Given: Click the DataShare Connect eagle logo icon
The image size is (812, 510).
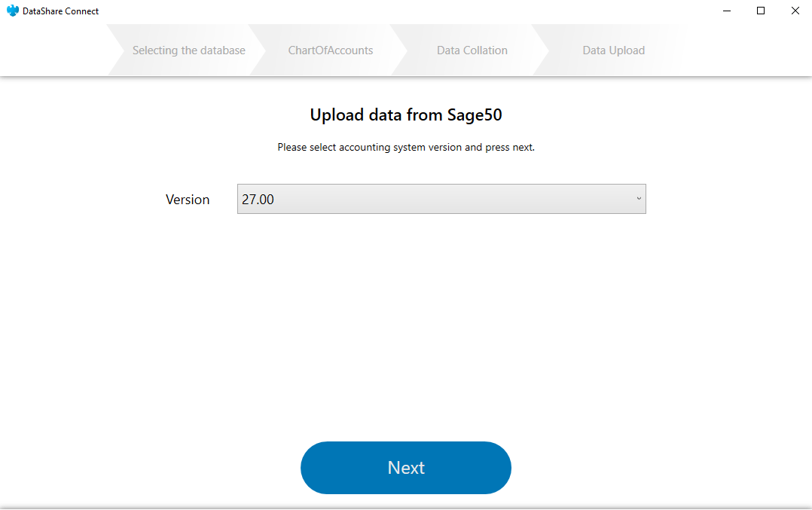Looking at the screenshot, I should (11, 11).
